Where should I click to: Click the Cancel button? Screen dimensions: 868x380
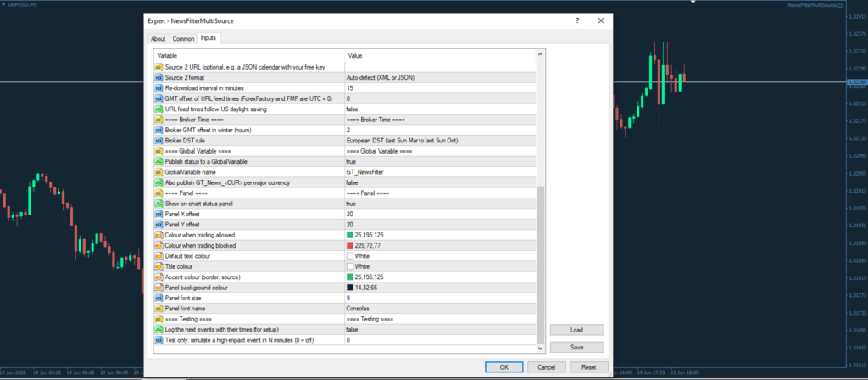click(x=547, y=367)
